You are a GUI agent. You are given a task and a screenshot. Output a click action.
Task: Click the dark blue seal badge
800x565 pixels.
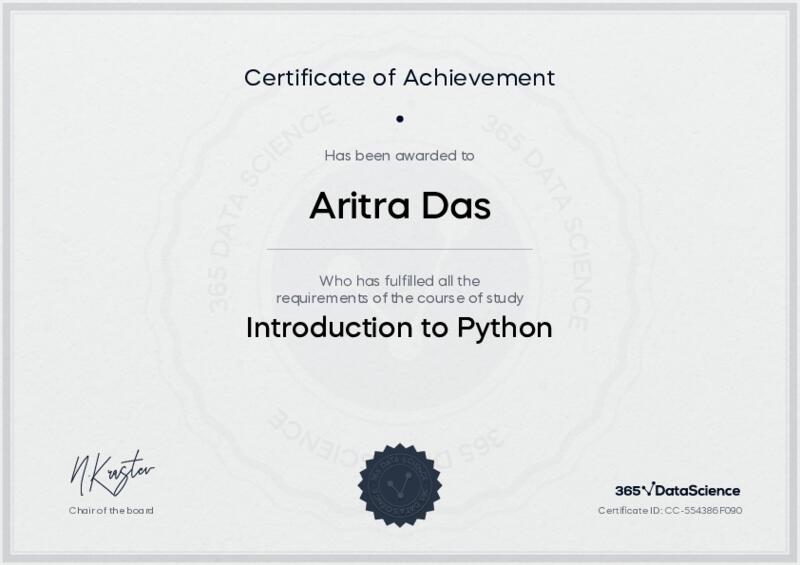pyautogui.click(x=400, y=485)
